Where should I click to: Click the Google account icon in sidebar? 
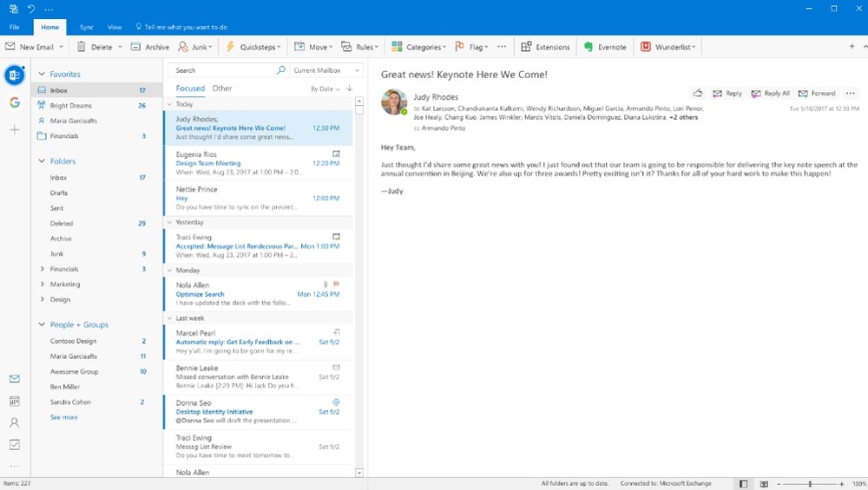(15, 102)
